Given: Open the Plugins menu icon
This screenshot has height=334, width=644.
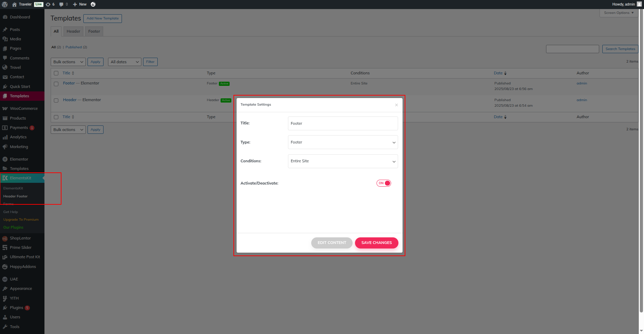Looking at the screenshot, I should (5, 308).
